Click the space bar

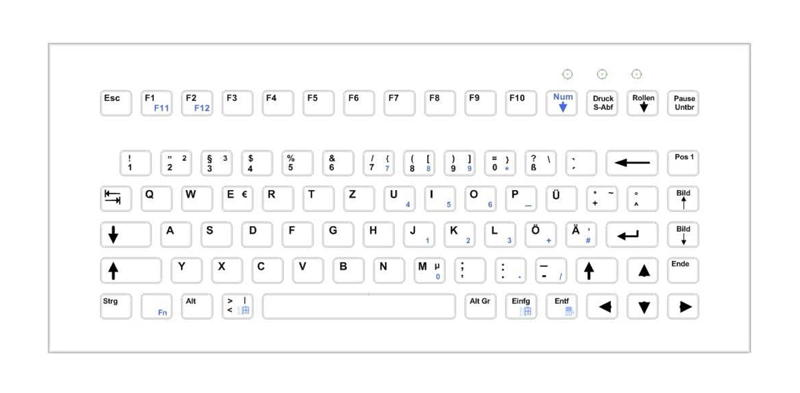click(359, 306)
